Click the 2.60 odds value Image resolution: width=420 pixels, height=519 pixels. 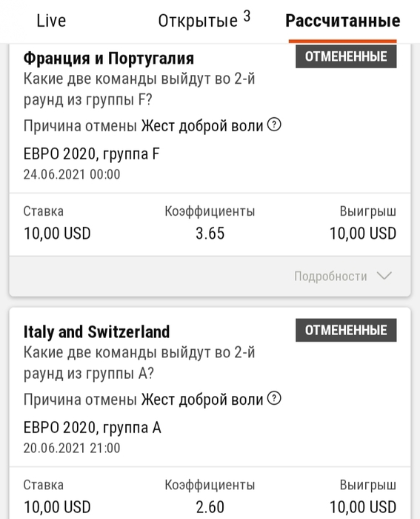tap(210, 506)
